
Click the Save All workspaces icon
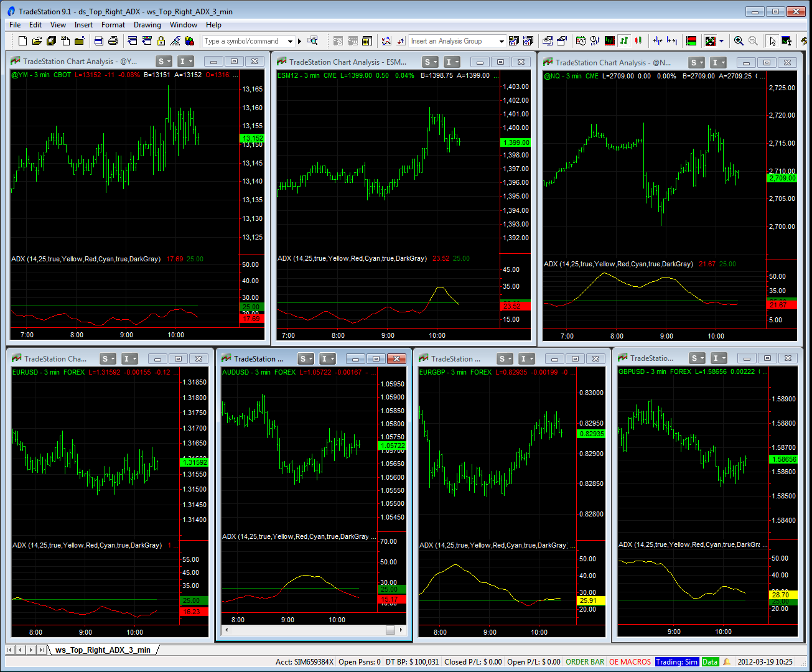[x=51, y=41]
